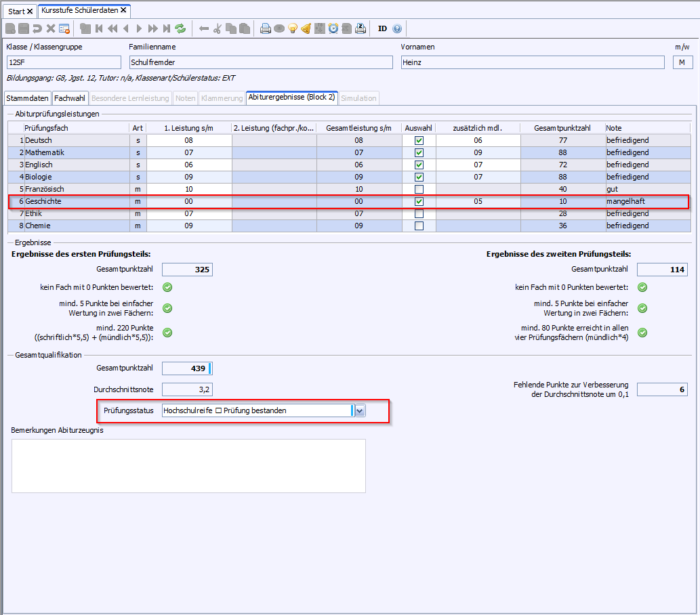This screenshot has width=700, height=615.
Task: Switch to the Stammdaten tab
Action: pos(27,98)
